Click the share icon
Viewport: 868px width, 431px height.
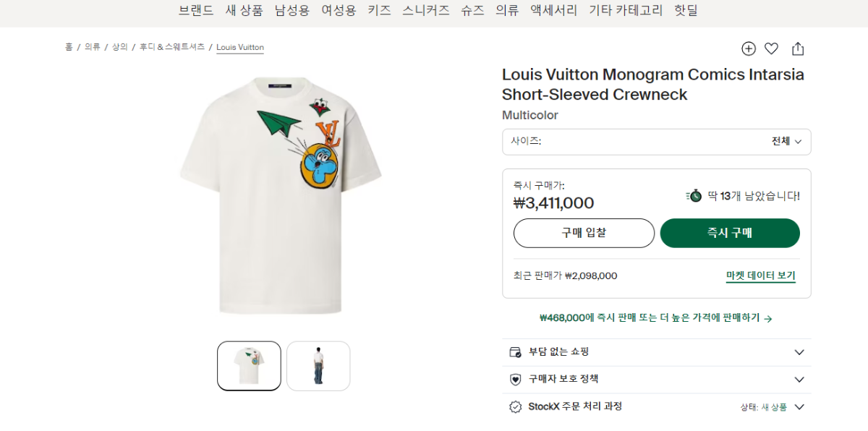click(x=798, y=48)
